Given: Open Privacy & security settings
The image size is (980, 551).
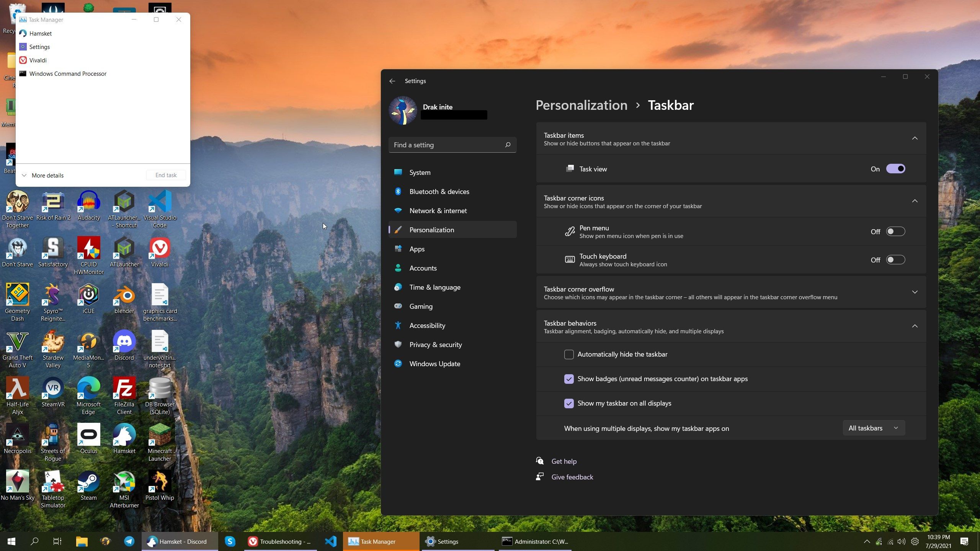Looking at the screenshot, I should [452, 344].
